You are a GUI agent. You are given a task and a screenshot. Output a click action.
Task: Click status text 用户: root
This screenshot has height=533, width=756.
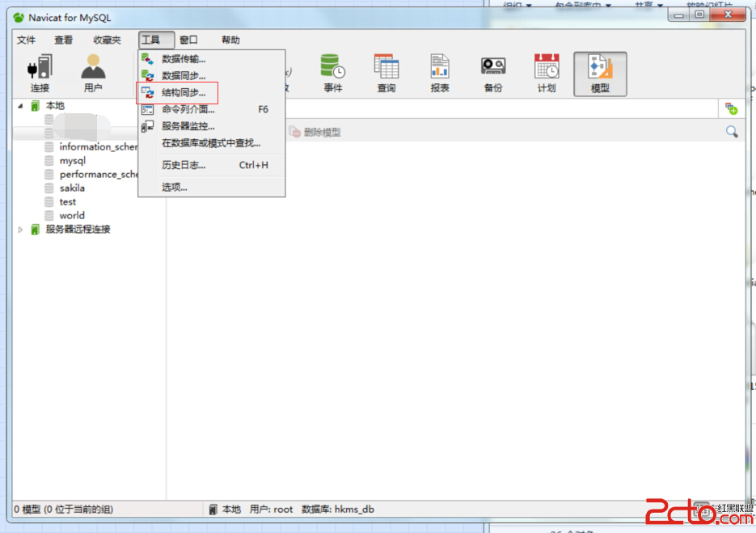(x=271, y=510)
